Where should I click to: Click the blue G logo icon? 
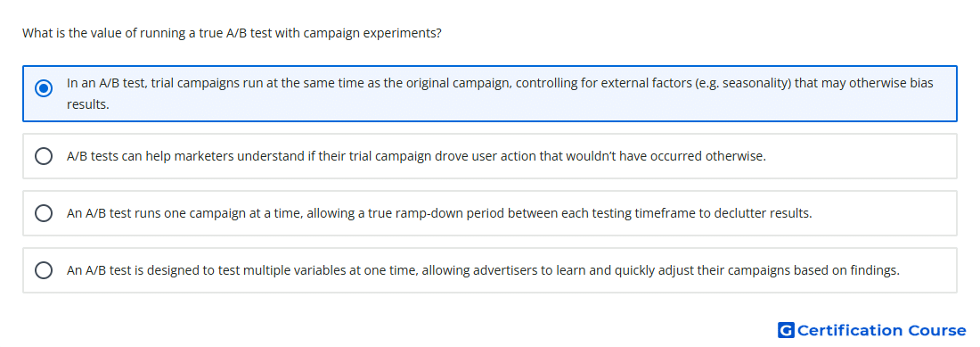786,330
